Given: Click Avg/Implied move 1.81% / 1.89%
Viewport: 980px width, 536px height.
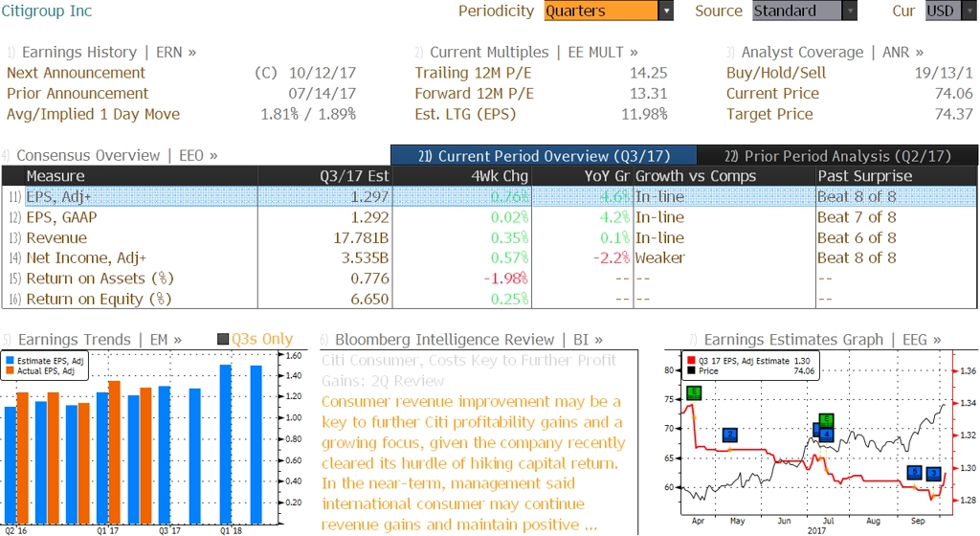Looking at the screenshot, I should [x=308, y=114].
